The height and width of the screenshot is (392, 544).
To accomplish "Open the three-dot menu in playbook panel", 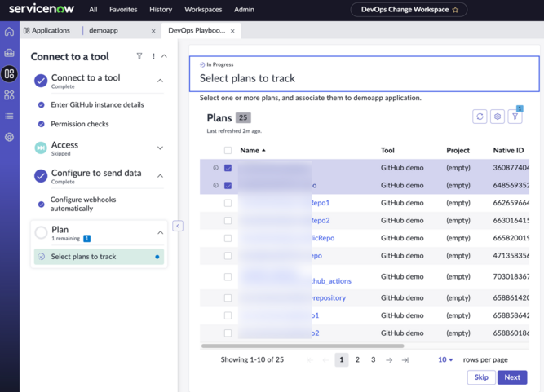I will 153,56.
